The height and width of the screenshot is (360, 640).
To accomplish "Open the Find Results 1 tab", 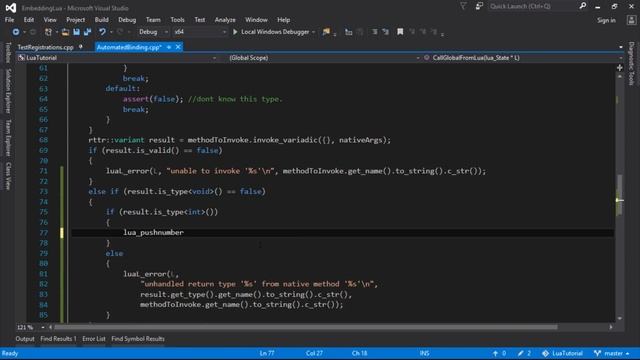I will point(58,339).
